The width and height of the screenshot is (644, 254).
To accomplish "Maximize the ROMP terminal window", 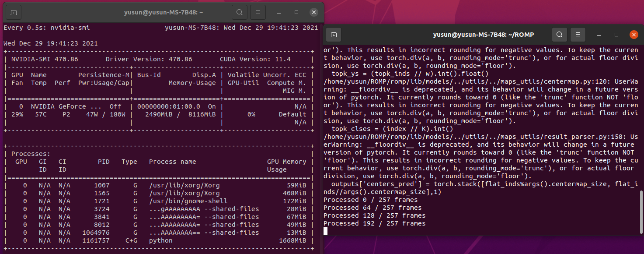I will (616, 34).
